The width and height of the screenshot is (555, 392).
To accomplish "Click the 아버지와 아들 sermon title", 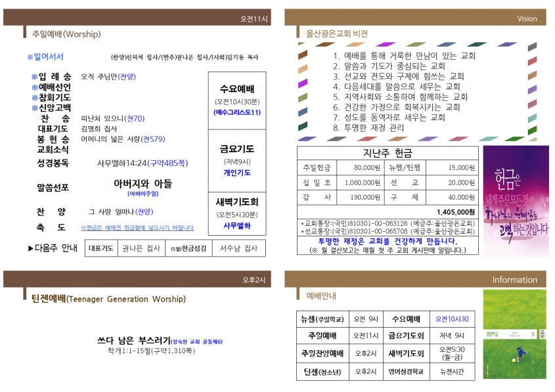I will coord(143,184).
